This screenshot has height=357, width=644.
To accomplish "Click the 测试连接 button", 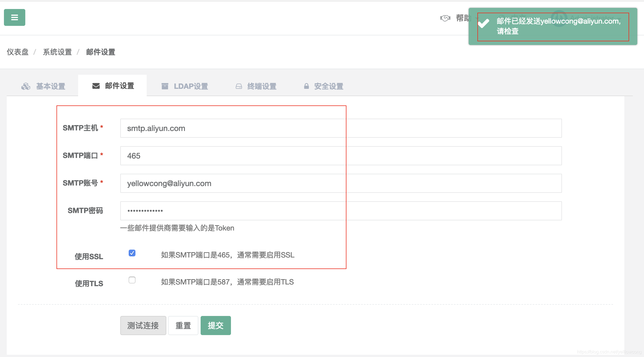I will tap(143, 326).
